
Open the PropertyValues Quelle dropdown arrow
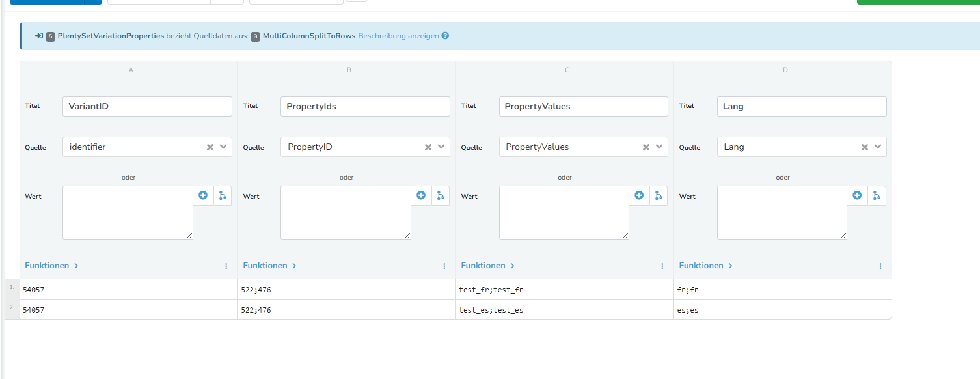pyautogui.click(x=660, y=147)
